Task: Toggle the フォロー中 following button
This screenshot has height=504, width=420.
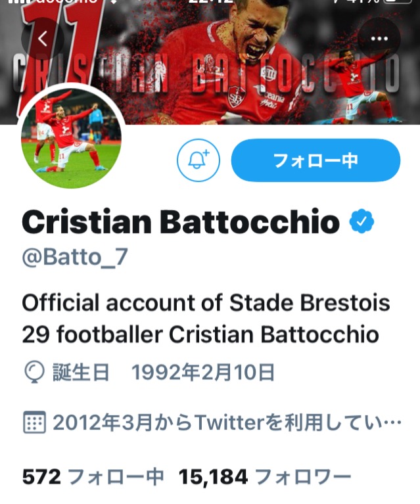Action: [x=315, y=160]
